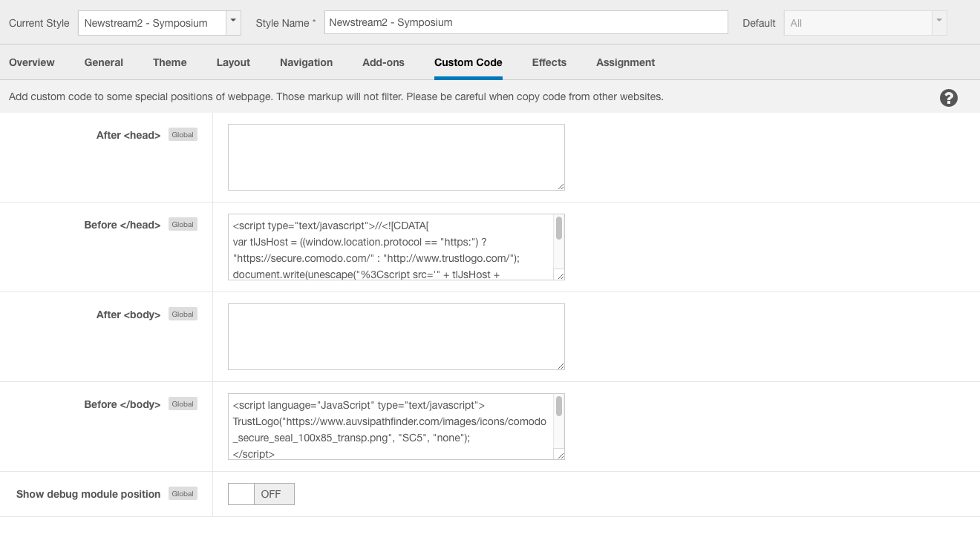Click the Current Style label
The height and width of the screenshot is (540, 980).
pos(39,23)
